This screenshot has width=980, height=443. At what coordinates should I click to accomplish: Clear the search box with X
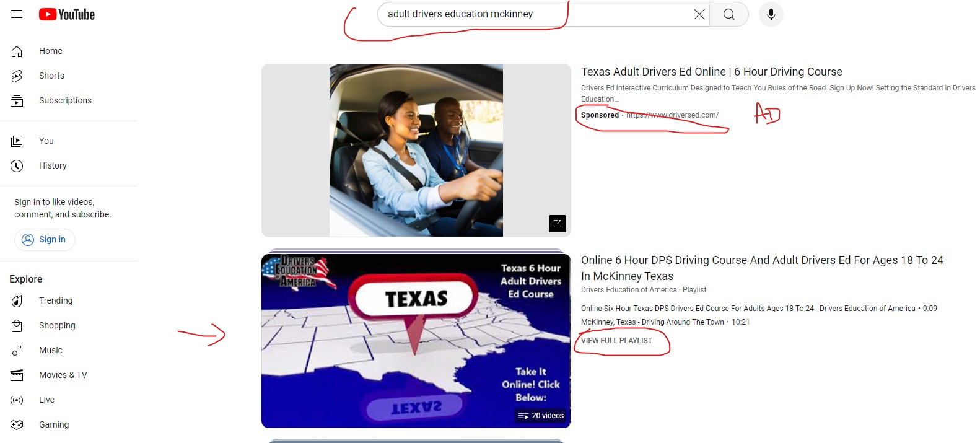[x=699, y=14]
